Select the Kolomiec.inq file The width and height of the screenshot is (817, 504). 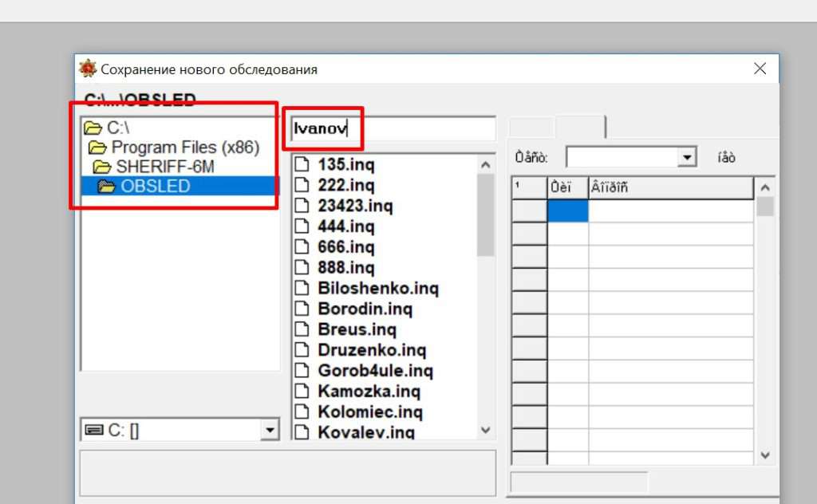click(x=369, y=412)
